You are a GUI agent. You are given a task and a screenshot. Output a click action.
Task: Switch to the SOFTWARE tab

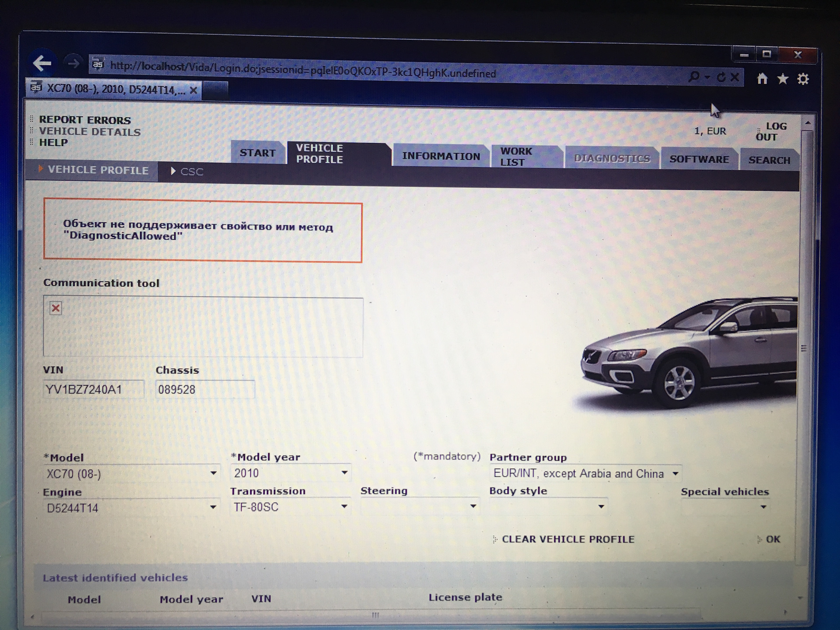click(x=699, y=159)
